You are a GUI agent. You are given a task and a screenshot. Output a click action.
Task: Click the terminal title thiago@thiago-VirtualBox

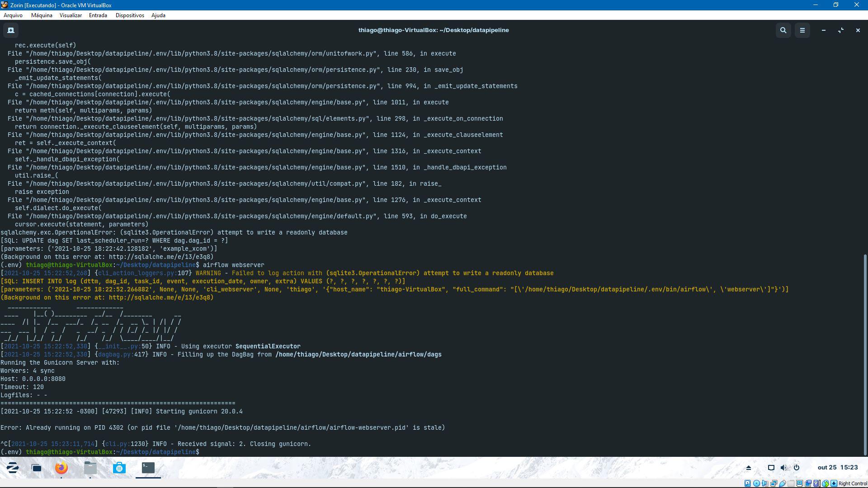click(434, 30)
